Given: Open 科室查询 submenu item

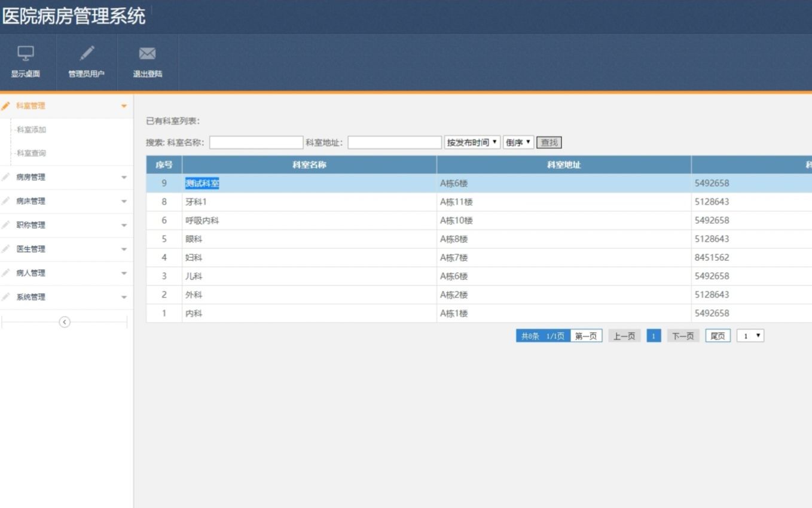Looking at the screenshot, I should [31, 153].
